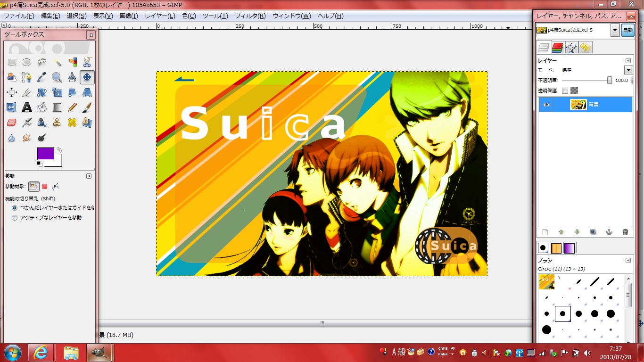Open the tool options panel menu arrow

click(x=89, y=176)
